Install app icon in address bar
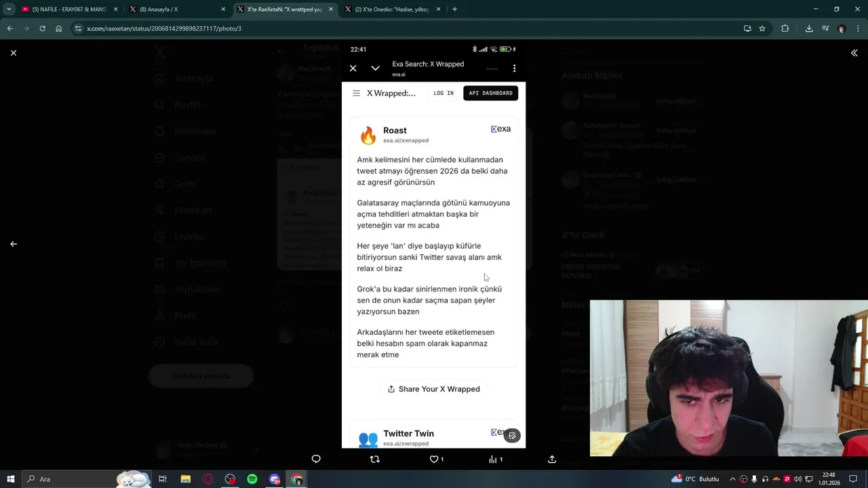The image size is (868, 488). (747, 28)
